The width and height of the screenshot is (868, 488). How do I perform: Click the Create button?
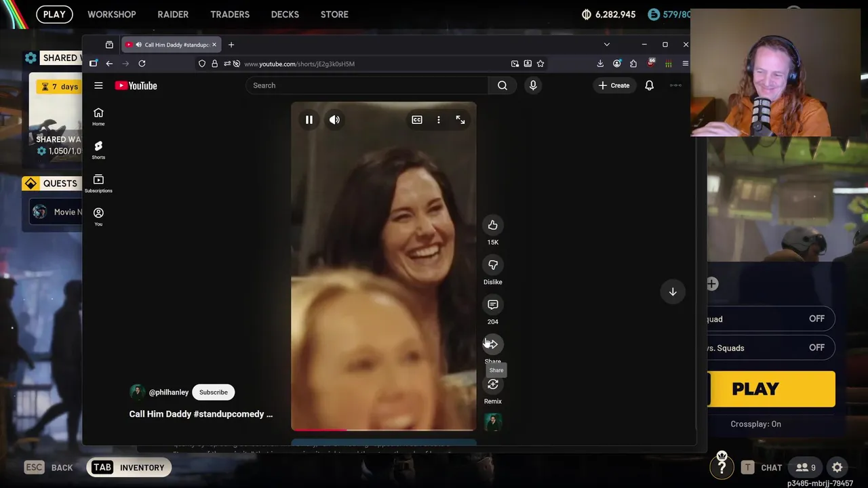(614, 85)
